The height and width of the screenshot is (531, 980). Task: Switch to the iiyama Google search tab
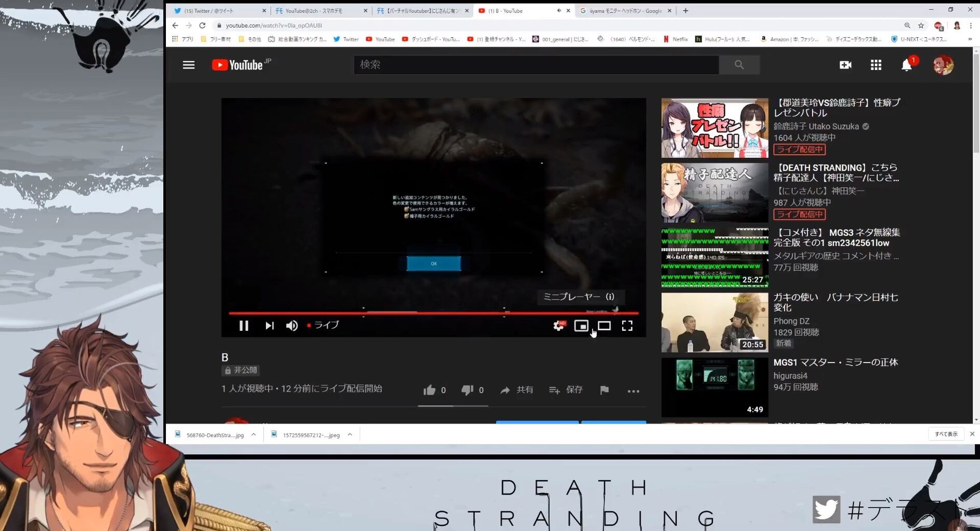tap(626, 10)
